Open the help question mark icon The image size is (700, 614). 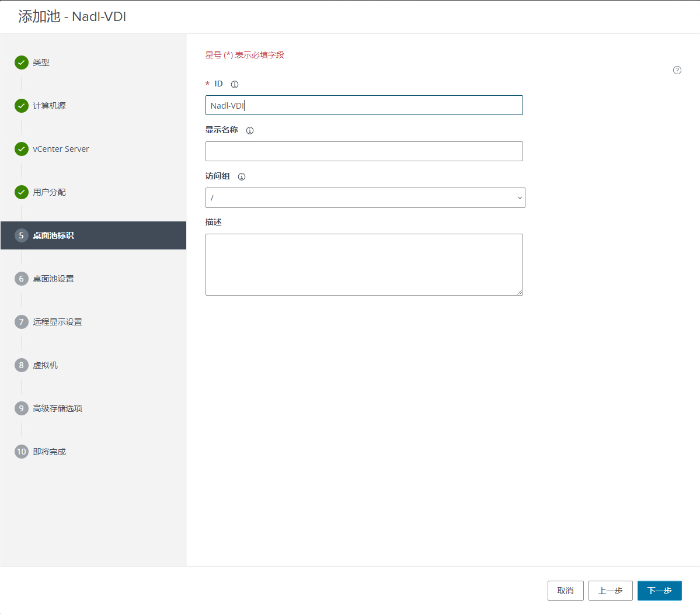[x=677, y=70]
